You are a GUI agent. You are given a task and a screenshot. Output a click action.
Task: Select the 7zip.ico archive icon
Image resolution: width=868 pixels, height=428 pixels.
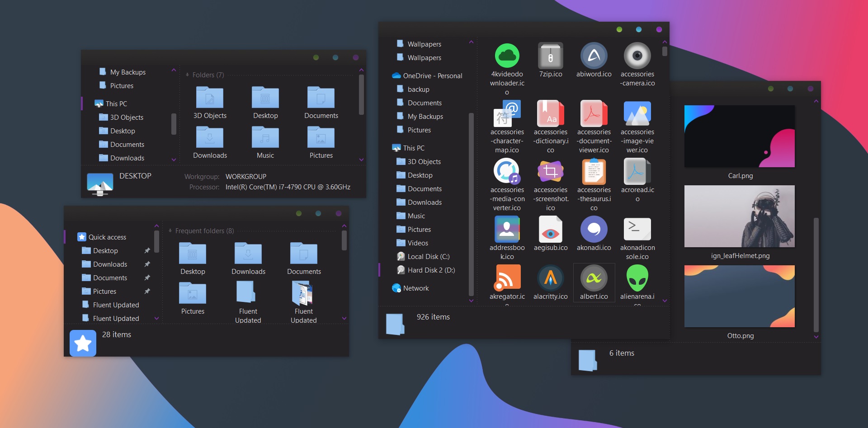(550, 56)
